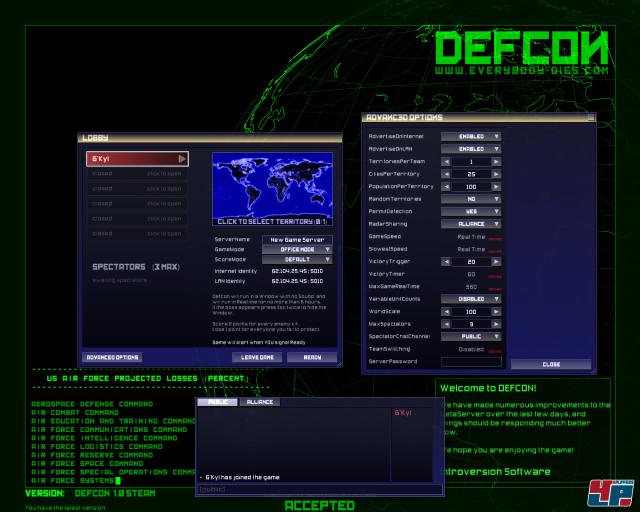Click the CitiesPerTerritory value 25
The height and width of the screenshot is (512, 640).
(x=471, y=174)
